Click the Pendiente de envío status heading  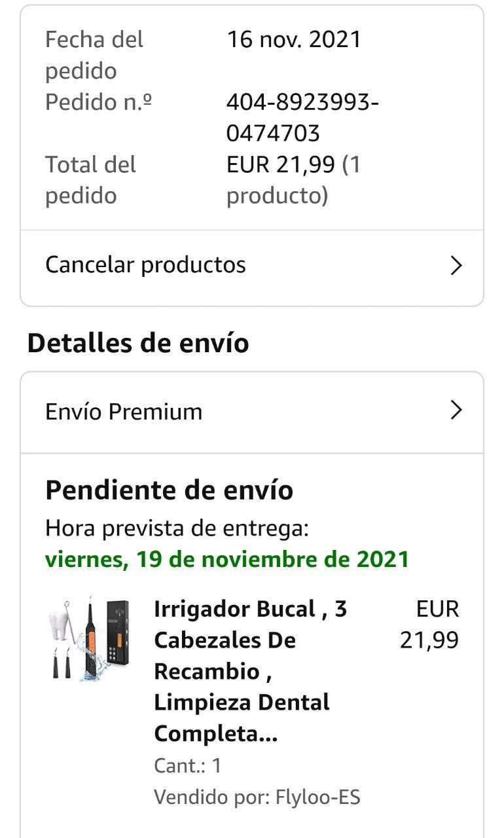coord(169,490)
